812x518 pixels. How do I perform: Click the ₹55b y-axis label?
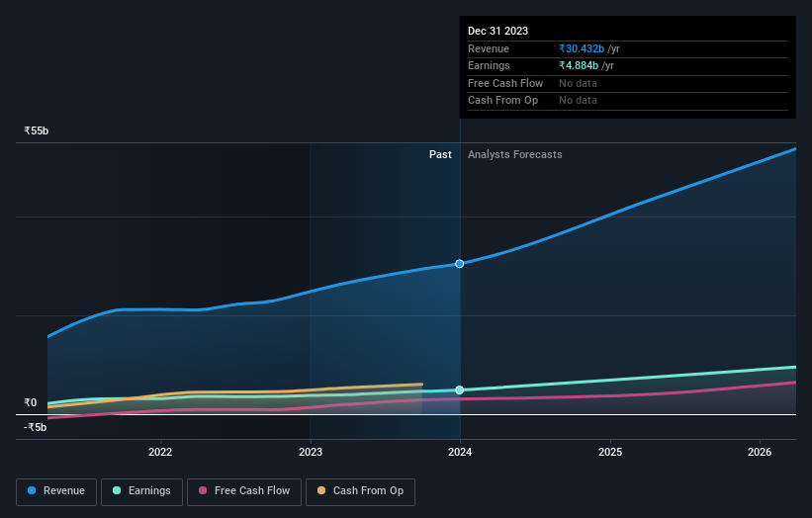pos(37,130)
